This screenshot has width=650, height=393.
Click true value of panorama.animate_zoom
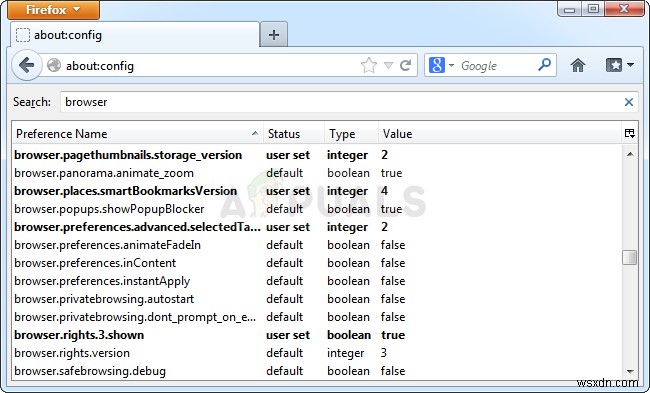click(392, 173)
